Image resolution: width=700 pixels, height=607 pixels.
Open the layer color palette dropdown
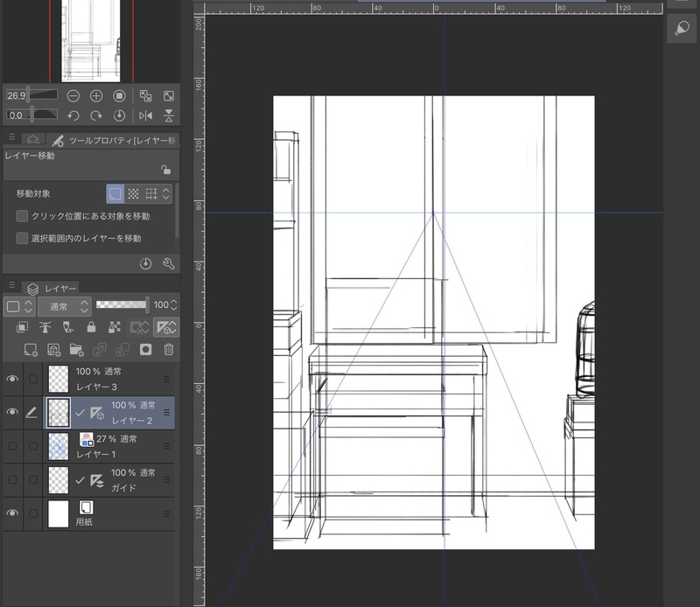coord(18,306)
